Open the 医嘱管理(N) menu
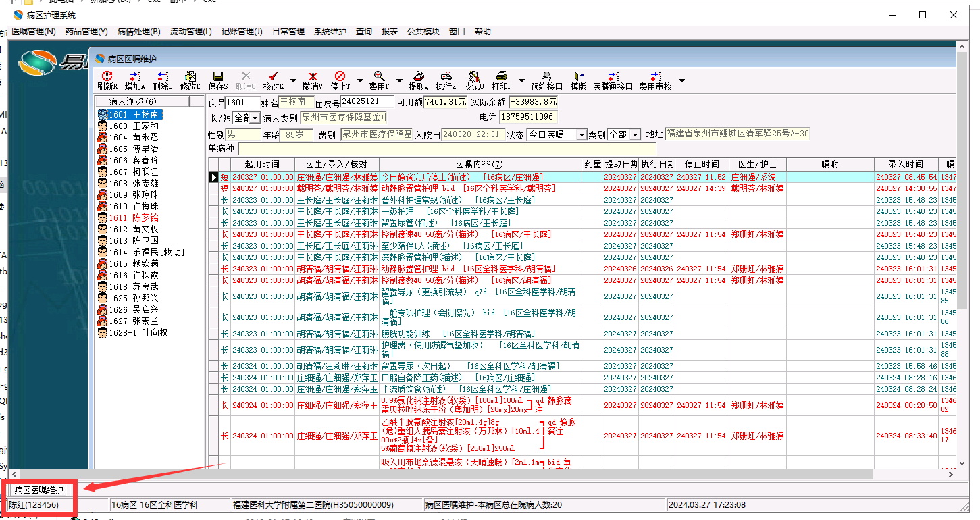980x520 pixels. 34,32
